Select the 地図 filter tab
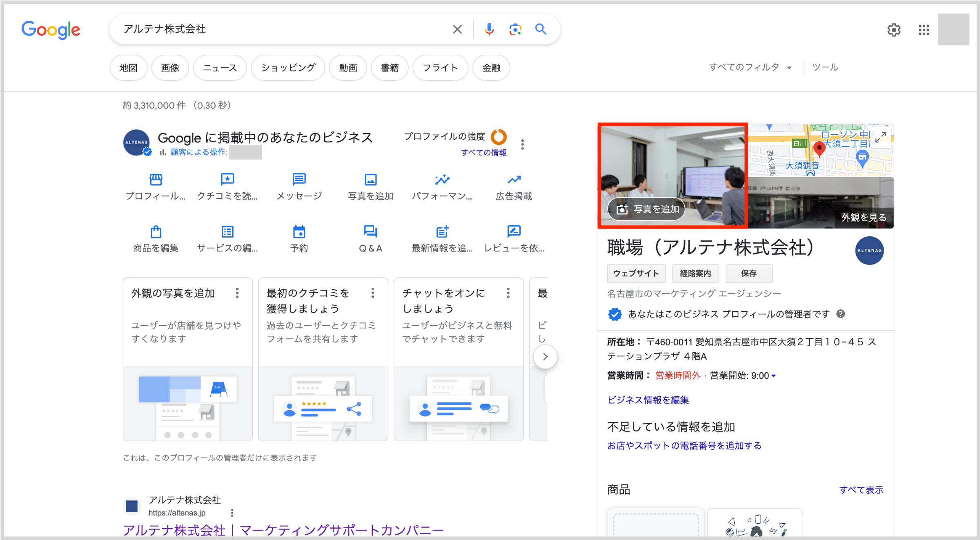The width and height of the screenshot is (980, 540). 129,68
